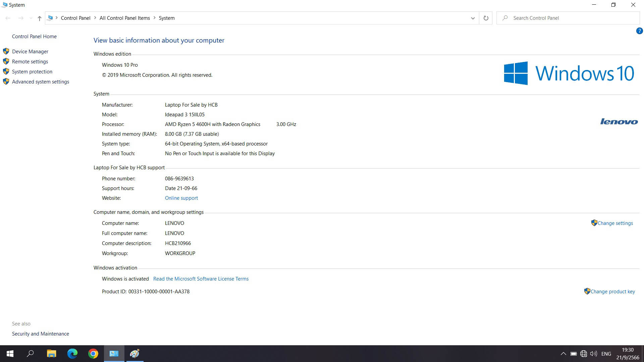Select Product ID 00331-10000-00001-AA378 text
This screenshot has width=644, height=362.
[159, 292]
